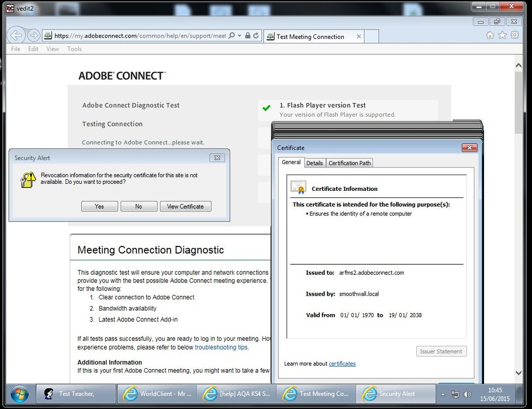The height and width of the screenshot is (409, 532).
Task: Switch to Test Teacher taskbar item
Action: [76, 394]
